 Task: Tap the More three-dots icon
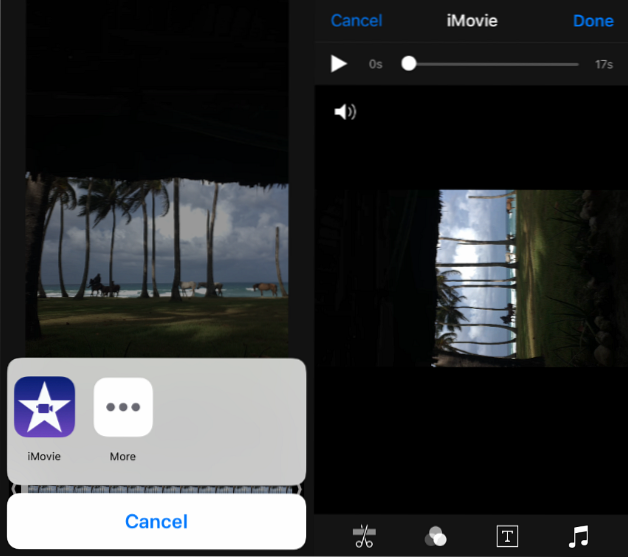click(123, 407)
